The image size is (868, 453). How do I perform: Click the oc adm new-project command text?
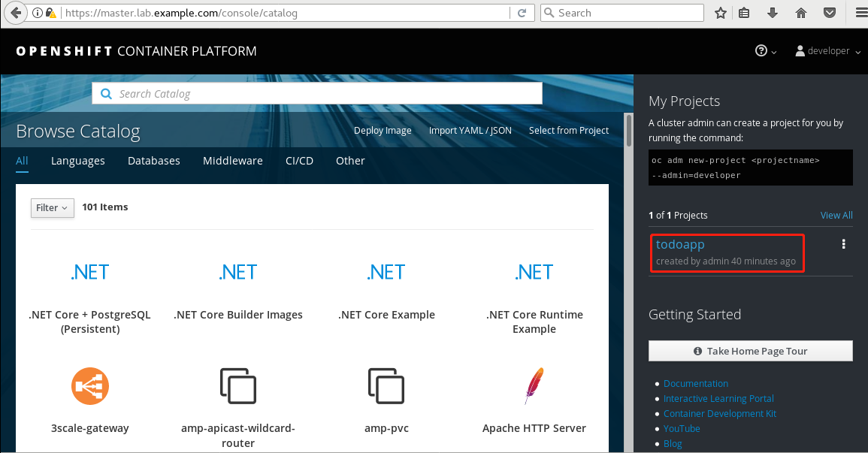point(751,168)
